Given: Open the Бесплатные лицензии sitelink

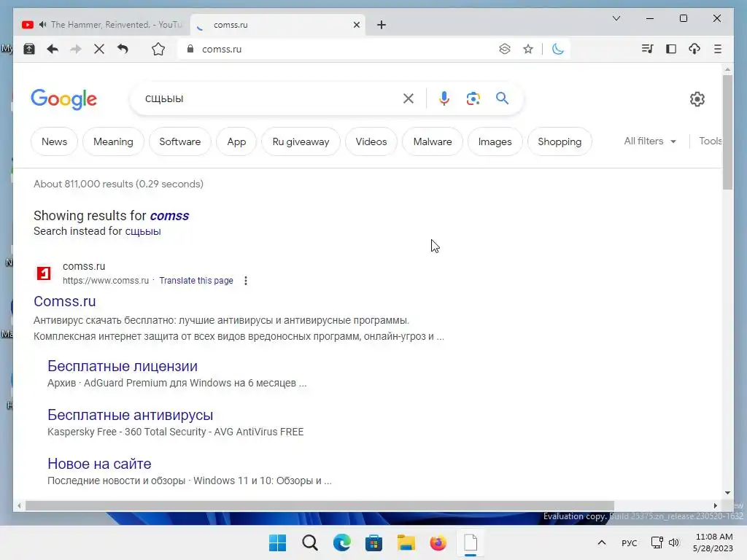Looking at the screenshot, I should (x=123, y=366).
